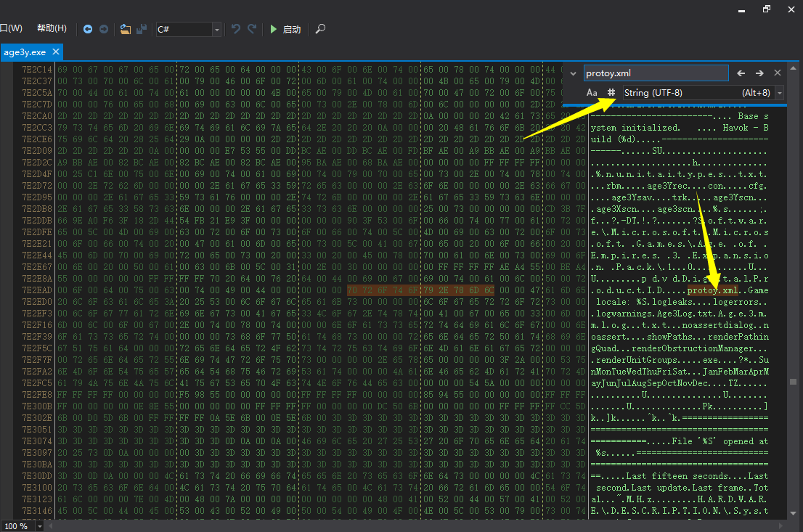The image size is (803, 532).
Task: Expand the find panel chevron
Action: (x=573, y=73)
